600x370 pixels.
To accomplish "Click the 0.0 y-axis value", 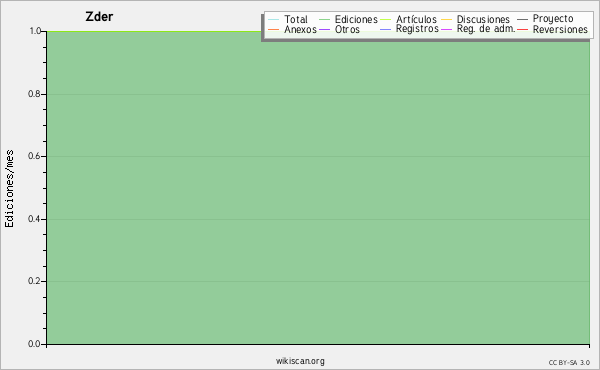I will point(35,344).
